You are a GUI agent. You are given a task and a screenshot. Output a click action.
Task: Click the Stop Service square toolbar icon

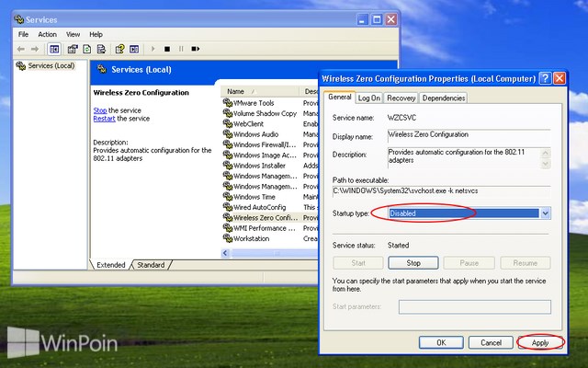coord(167,49)
